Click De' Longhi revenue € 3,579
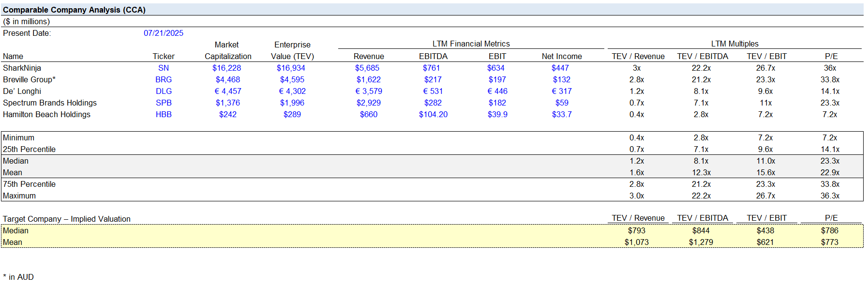868x288 pixels. pyautogui.click(x=369, y=91)
